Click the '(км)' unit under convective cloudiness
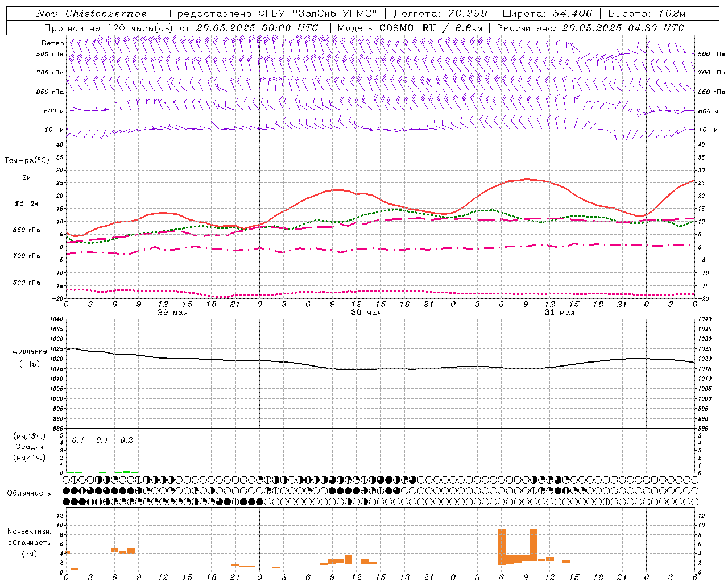Screen dimensions: 728x582 coord(29,554)
